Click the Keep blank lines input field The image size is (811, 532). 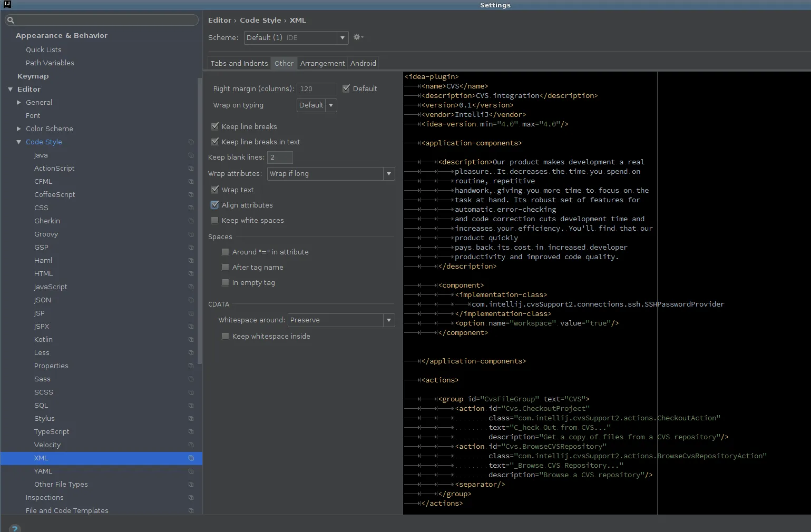(280, 157)
